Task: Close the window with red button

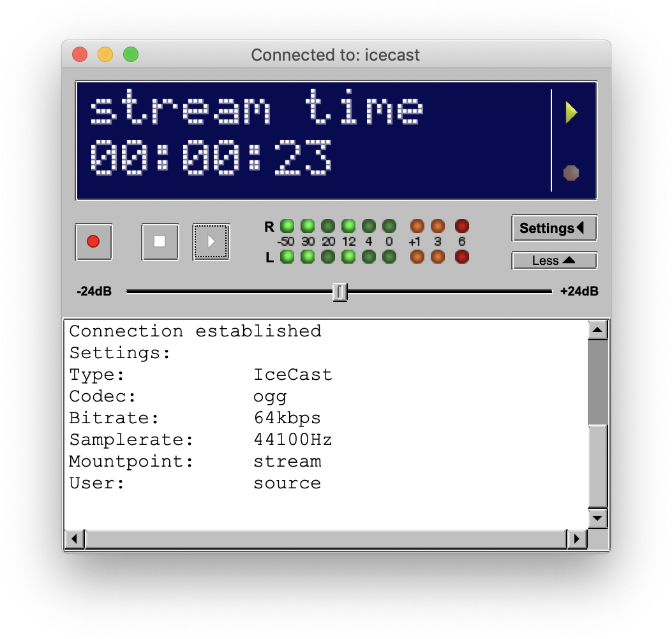Action: click(x=80, y=54)
